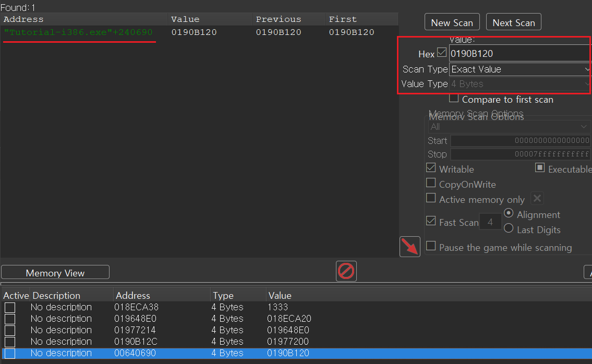The image size is (592, 364).
Task: Click the X icon beside Active memory only
Action: pos(537,199)
